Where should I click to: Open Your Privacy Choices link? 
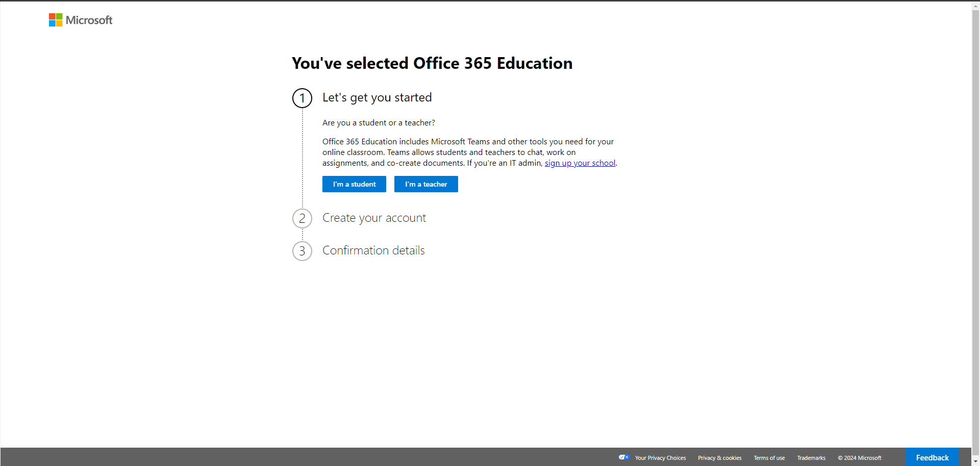click(x=660, y=458)
